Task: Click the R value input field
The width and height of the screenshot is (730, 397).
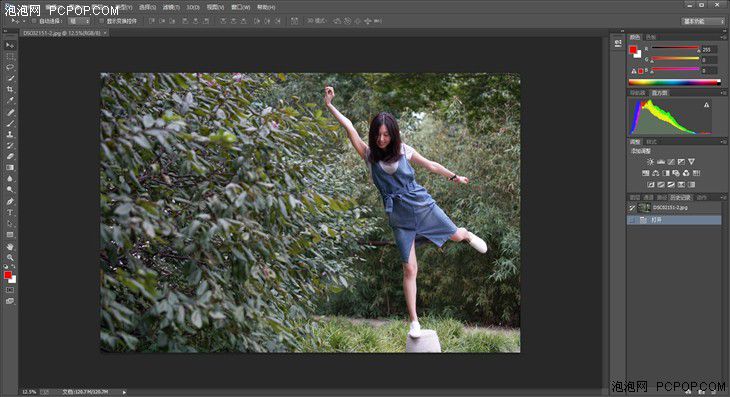Action: pos(710,49)
